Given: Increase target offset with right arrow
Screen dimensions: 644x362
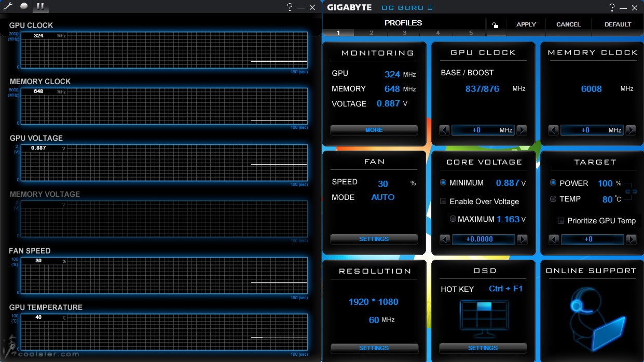Looking at the screenshot, I should 631,239.
